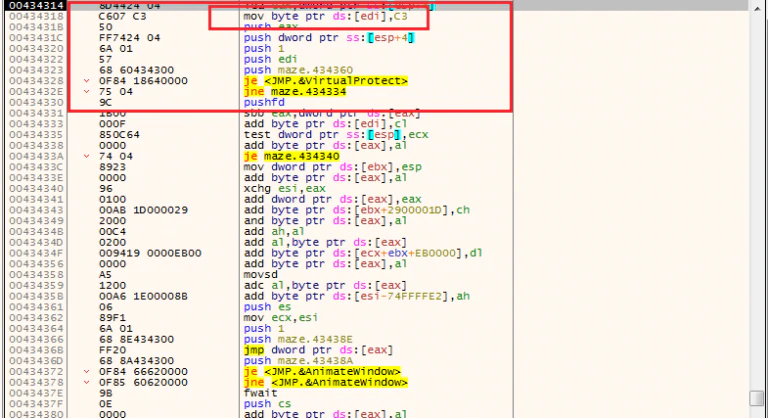Click bytes '68 8E434300'
This screenshot has width=768, height=418.
tap(136, 340)
